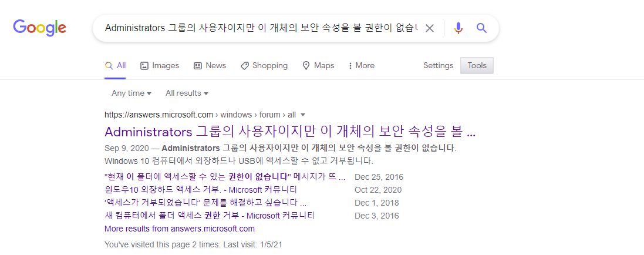Screen dimensions: 644x255
Task: Open the '액세스가 거부되었습니다' 문제를 해결하고 link
Action: [206, 203]
